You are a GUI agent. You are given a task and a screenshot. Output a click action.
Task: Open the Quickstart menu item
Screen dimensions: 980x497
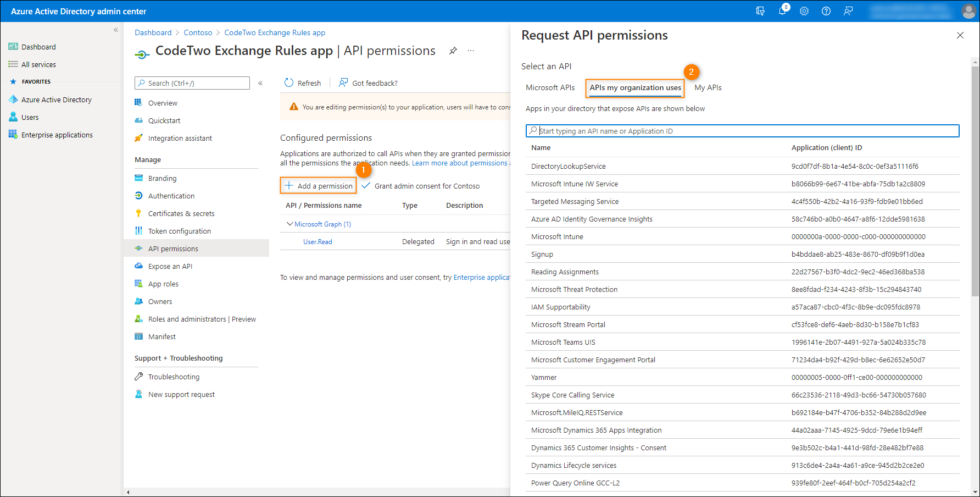click(x=164, y=120)
